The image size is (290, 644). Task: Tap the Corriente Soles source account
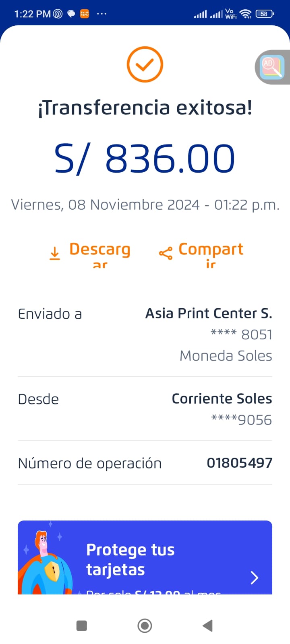pos(222,398)
